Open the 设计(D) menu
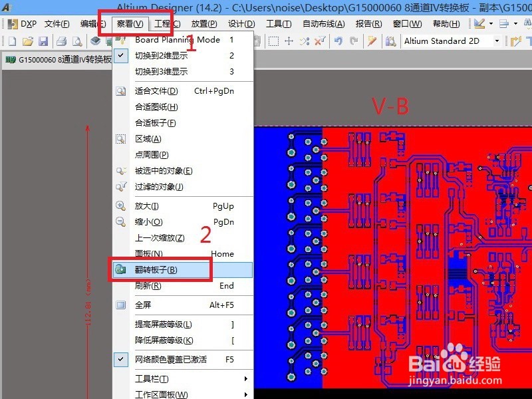The width and height of the screenshot is (532, 399). (241, 24)
